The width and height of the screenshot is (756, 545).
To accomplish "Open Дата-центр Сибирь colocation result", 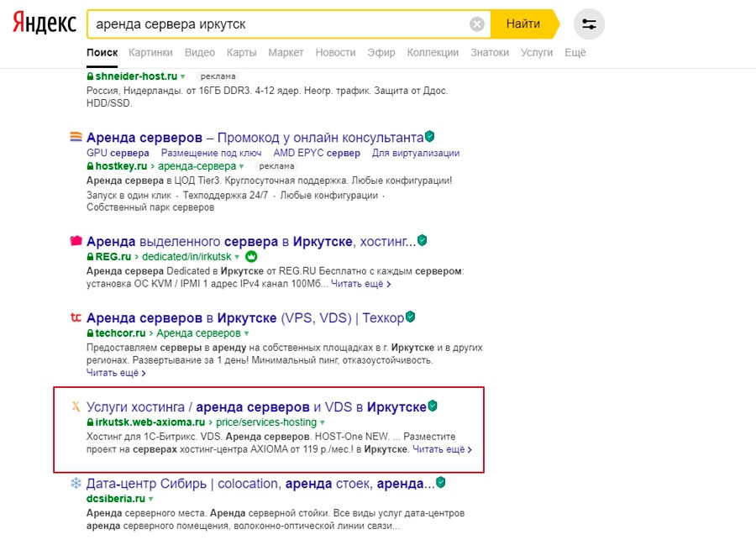I will [261, 483].
